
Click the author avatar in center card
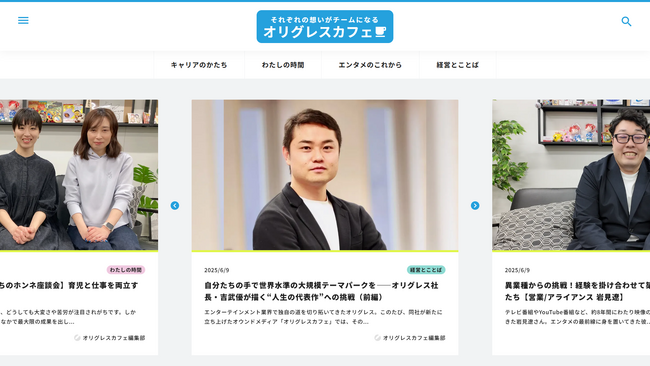pyautogui.click(x=377, y=338)
